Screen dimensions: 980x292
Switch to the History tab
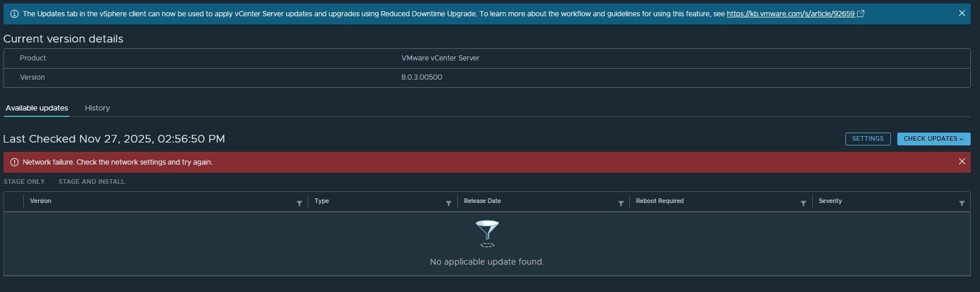pyautogui.click(x=97, y=108)
